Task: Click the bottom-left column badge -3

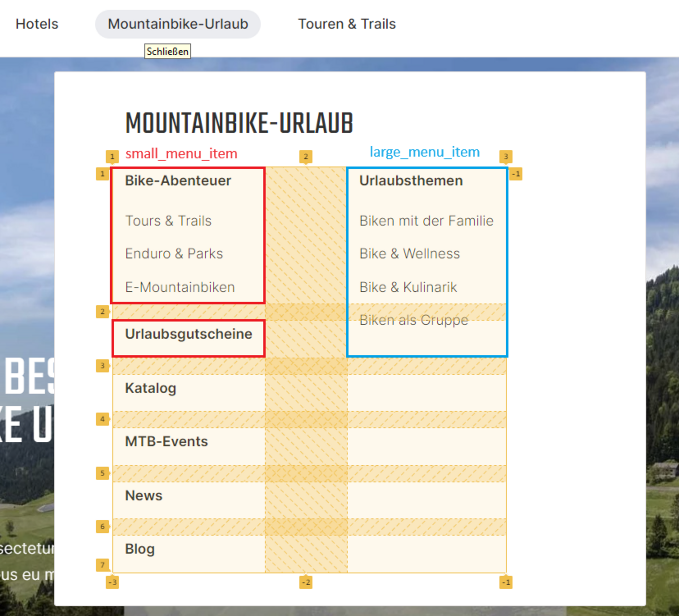Action: tap(112, 582)
